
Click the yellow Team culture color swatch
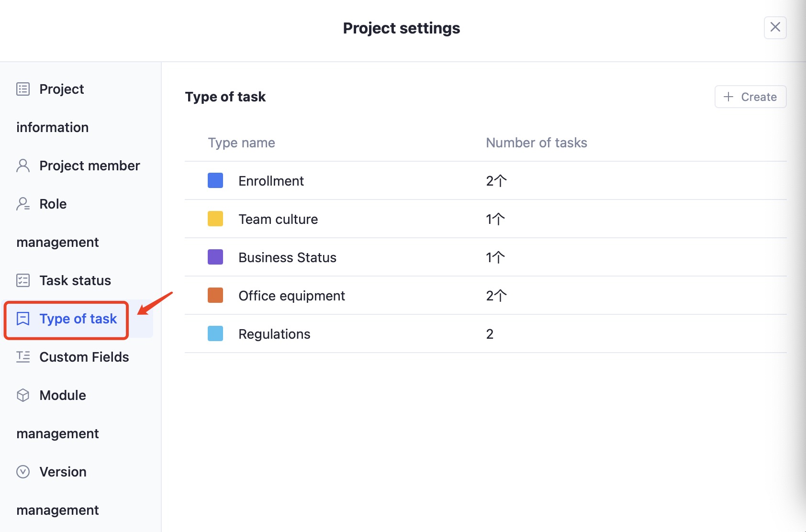(215, 219)
